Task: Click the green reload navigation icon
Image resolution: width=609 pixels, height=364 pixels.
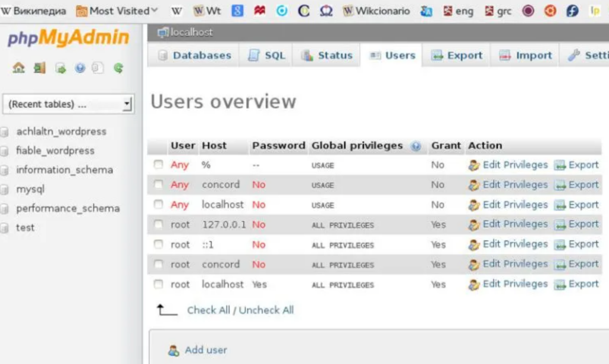Action: tap(118, 68)
